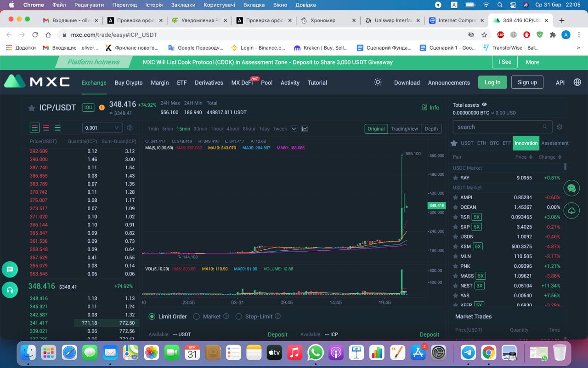Select Stop-Limit order radio button

coord(239,316)
